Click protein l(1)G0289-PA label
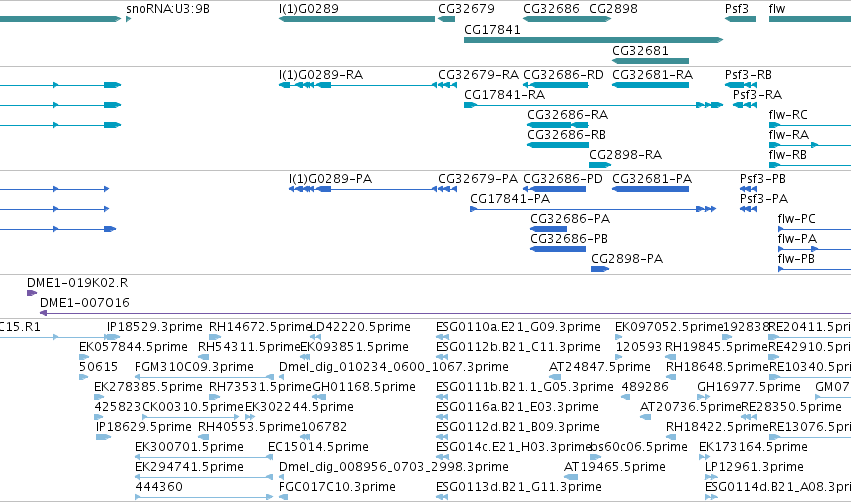 point(330,179)
